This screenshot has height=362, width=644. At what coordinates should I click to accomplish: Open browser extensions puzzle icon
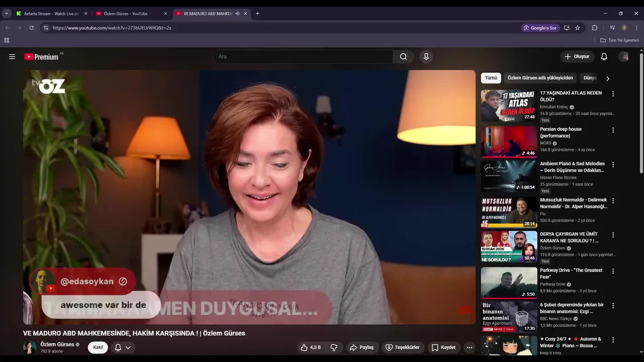tap(594, 28)
